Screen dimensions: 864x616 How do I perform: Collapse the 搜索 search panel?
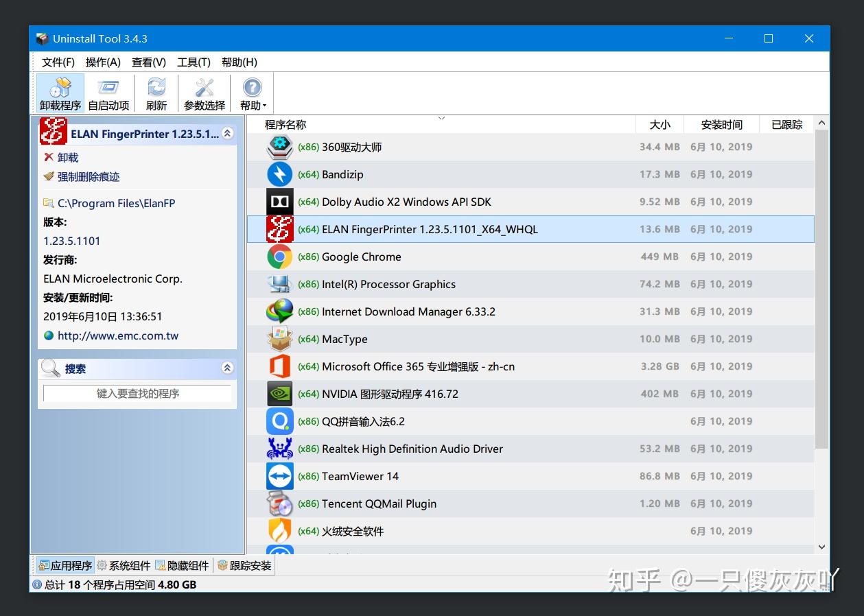(228, 368)
